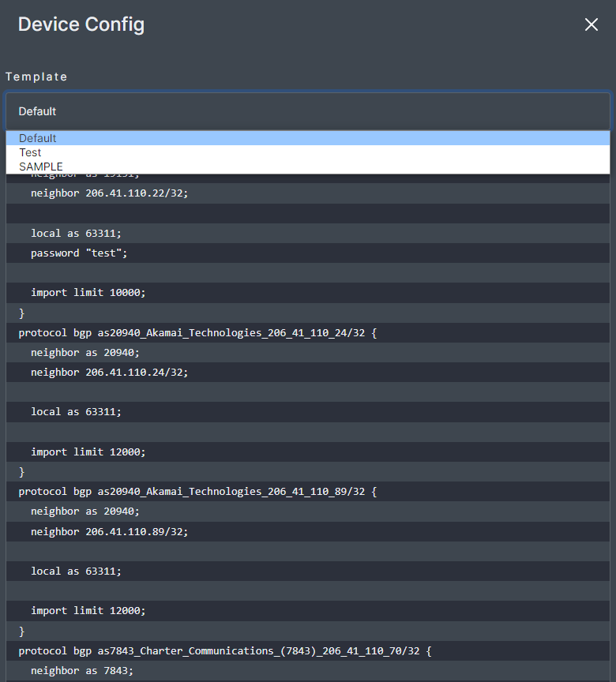The height and width of the screenshot is (682, 616).
Task: Click the neighbor 206.41.110.22/32 config line
Action: click(109, 193)
